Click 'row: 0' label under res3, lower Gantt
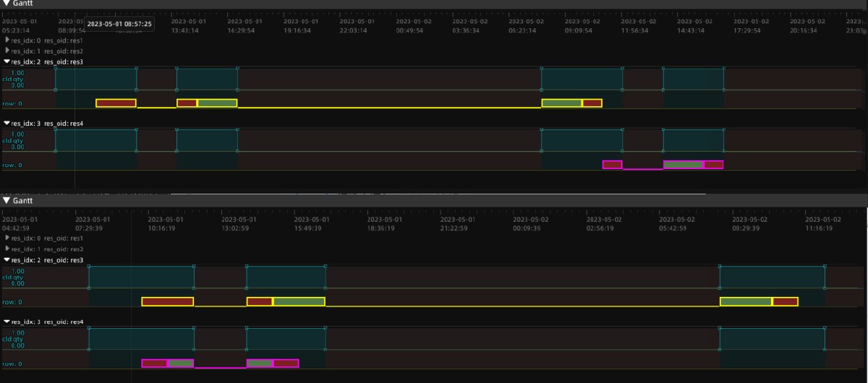 (12, 302)
